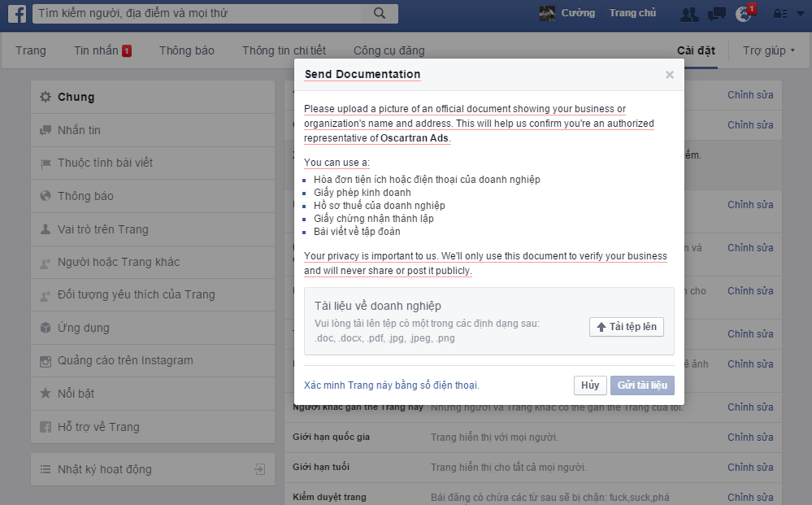Open the privacy shortcuts lock icon
The height and width of the screenshot is (505, 812).
click(778, 14)
